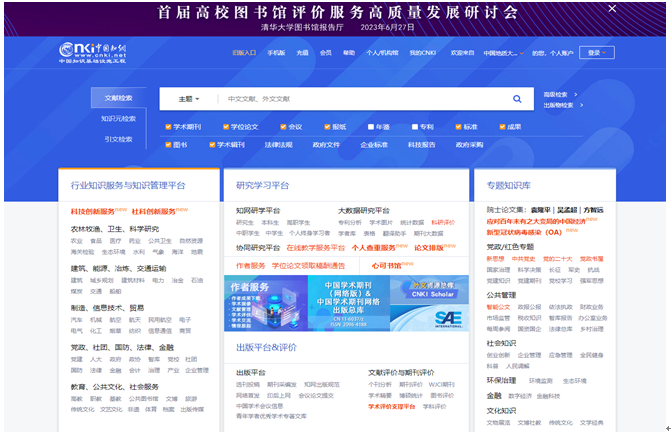Click the search box placeholder 中文文献、外文文献

tap(259, 99)
